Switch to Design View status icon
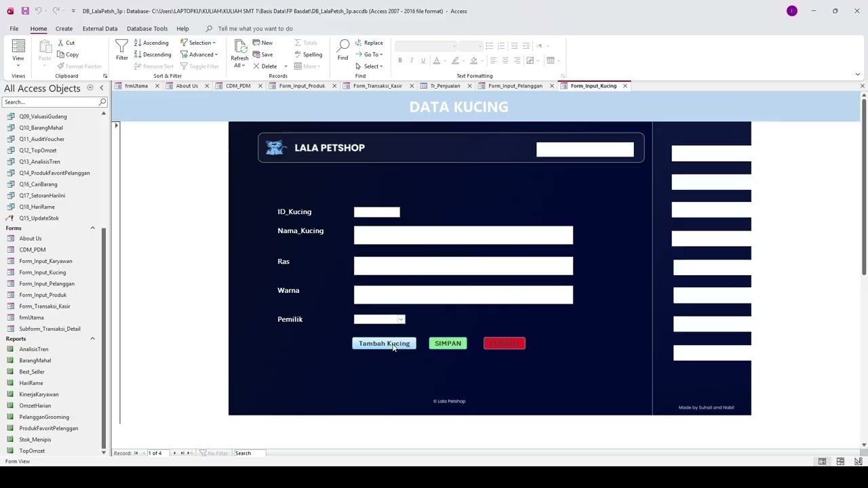This screenshot has width=868, height=488. coord(858,462)
